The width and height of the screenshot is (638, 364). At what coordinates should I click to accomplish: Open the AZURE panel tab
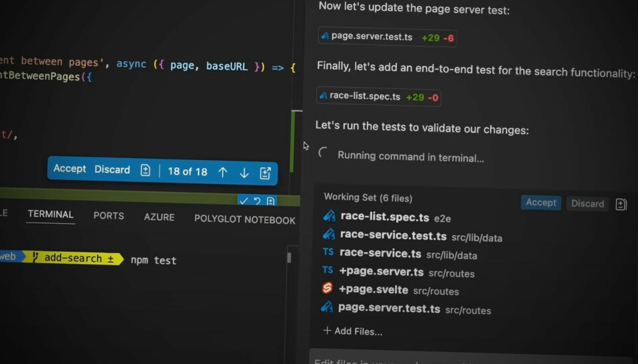pos(159,217)
